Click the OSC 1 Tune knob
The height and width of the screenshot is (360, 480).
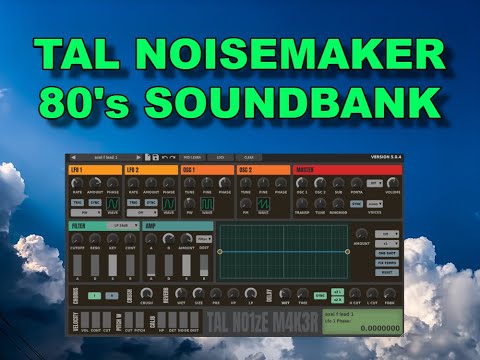[x=190, y=183]
